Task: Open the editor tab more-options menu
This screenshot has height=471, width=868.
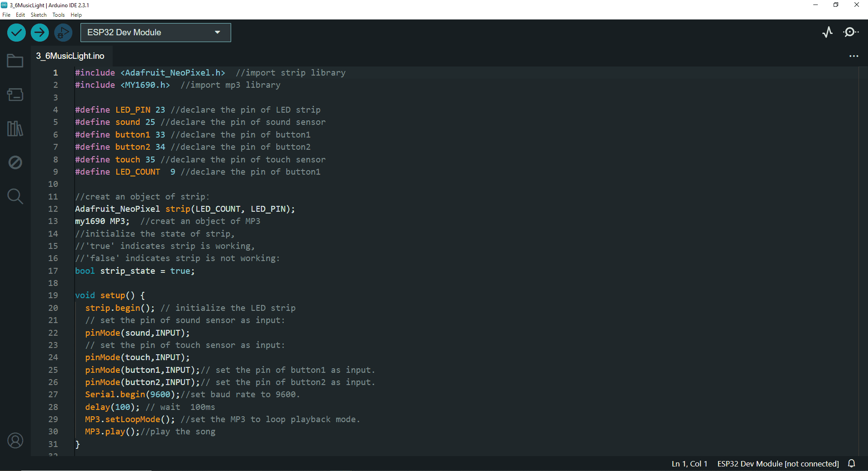Action: (854, 56)
